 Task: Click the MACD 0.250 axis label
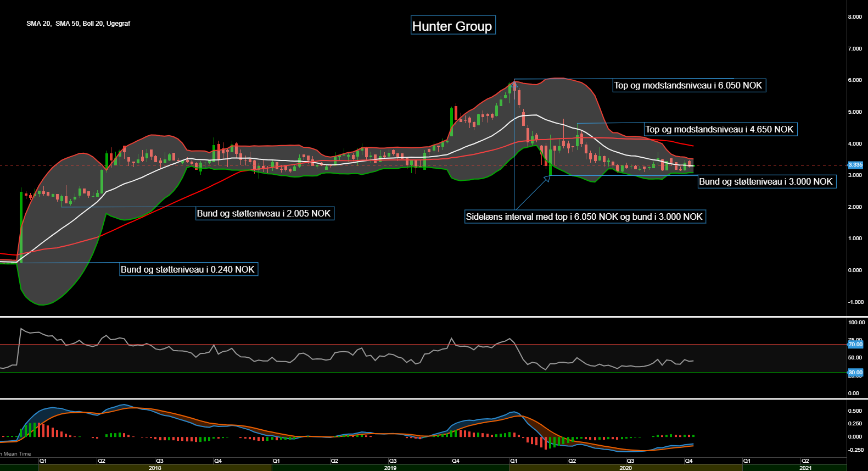[855, 424]
